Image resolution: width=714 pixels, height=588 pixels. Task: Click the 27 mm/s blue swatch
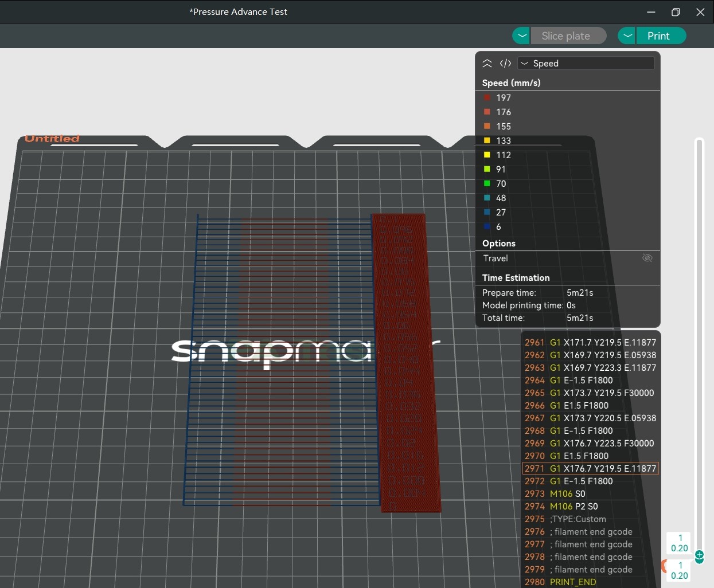[x=487, y=212]
